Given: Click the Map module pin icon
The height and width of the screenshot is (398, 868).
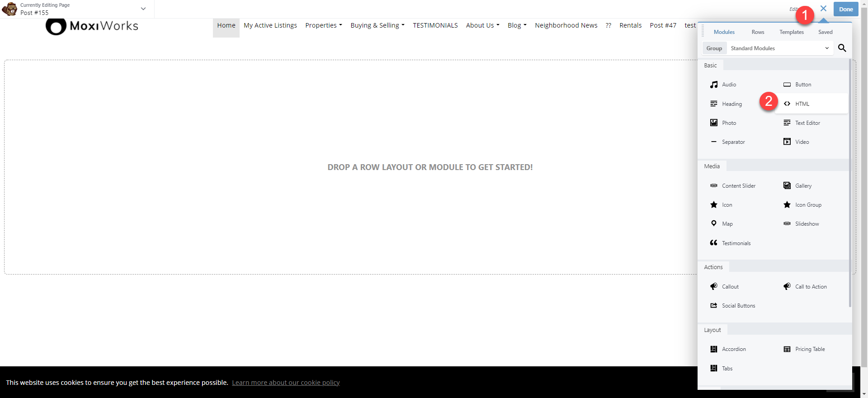Looking at the screenshot, I should [714, 224].
